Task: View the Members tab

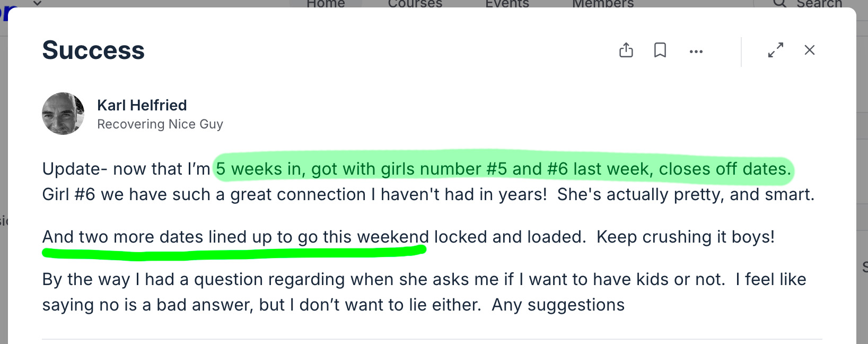Action: (x=603, y=4)
